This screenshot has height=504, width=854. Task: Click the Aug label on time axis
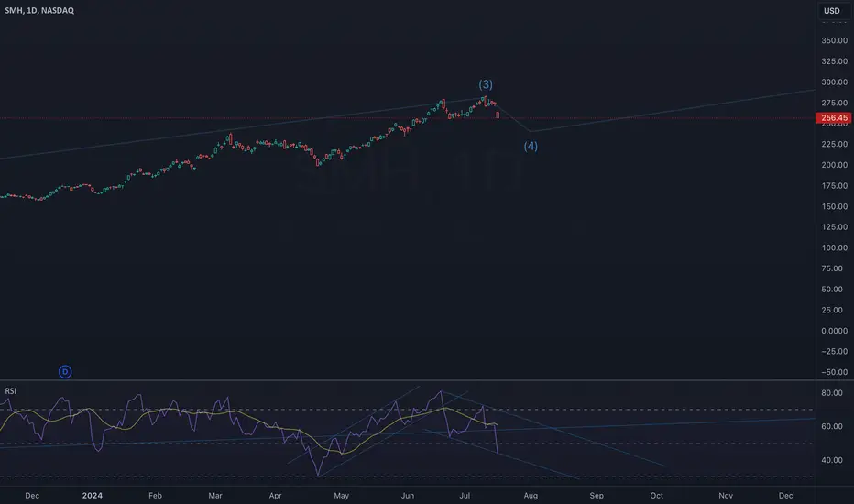(x=531, y=495)
